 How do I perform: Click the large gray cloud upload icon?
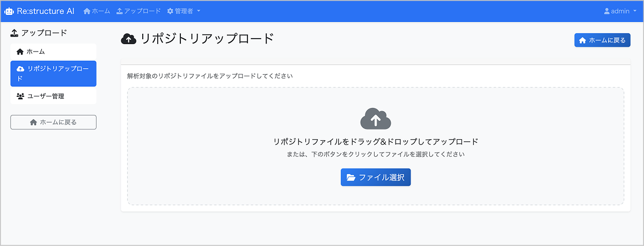[376, 118]
